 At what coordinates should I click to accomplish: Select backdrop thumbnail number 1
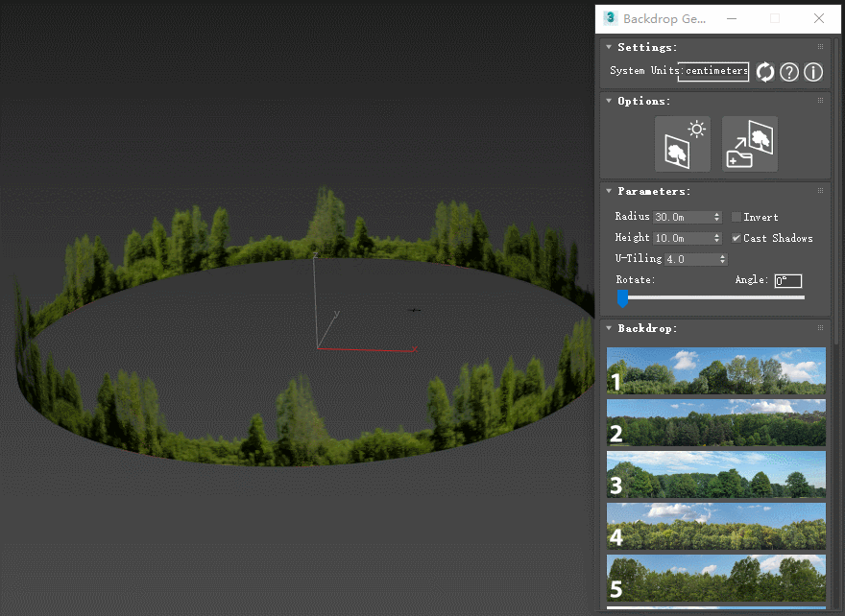coord(715,370)
